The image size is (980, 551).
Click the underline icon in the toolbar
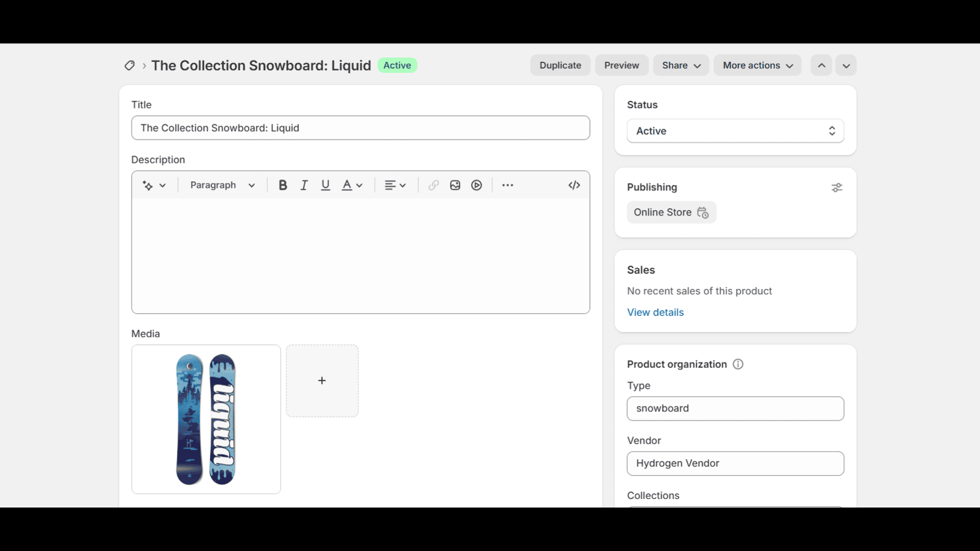point(325,184)
